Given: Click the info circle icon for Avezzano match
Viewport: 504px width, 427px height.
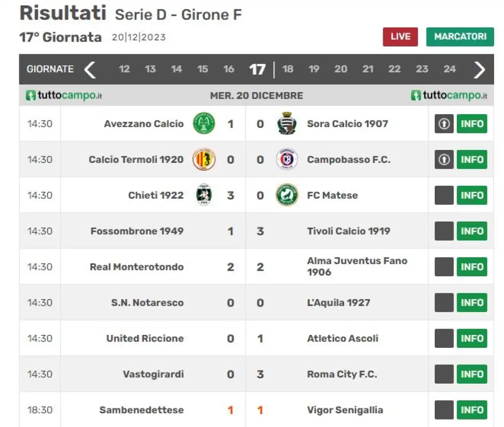Looking at the screenshot, I should pos(444,124).
